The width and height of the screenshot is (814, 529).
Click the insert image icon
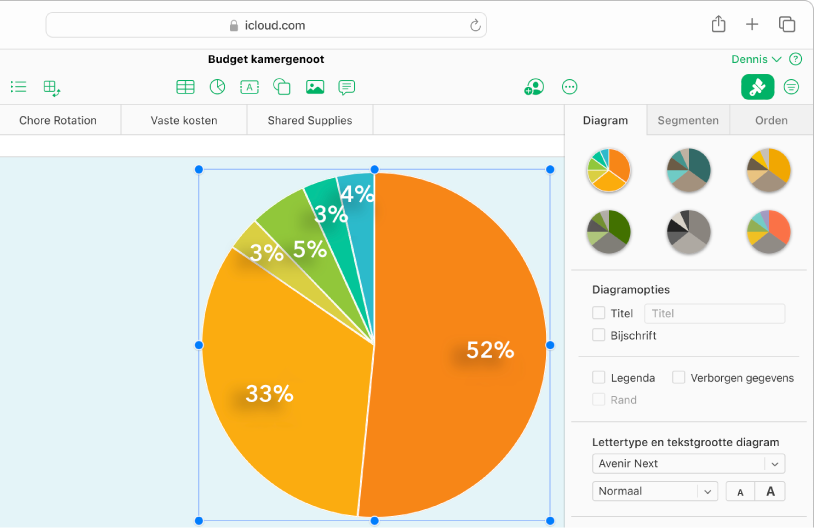pyautogui.click(x=315, y=87)
